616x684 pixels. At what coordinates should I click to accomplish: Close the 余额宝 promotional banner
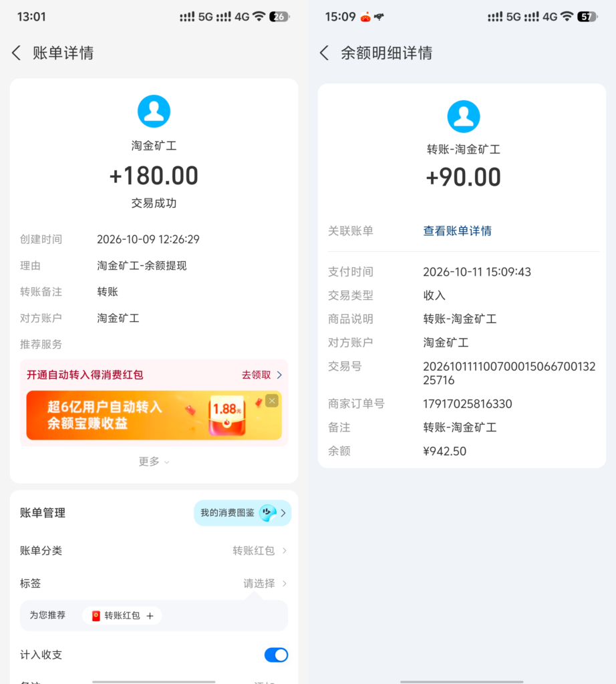pos(272,401)
